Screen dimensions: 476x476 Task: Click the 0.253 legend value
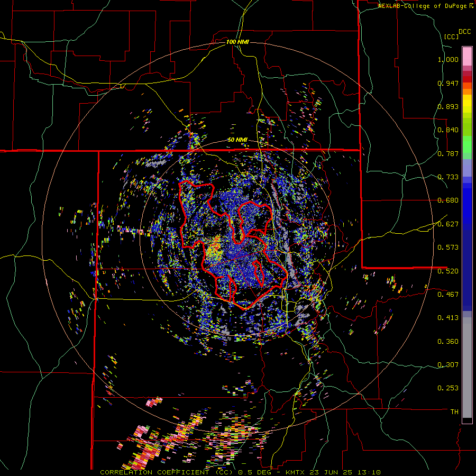448,388
